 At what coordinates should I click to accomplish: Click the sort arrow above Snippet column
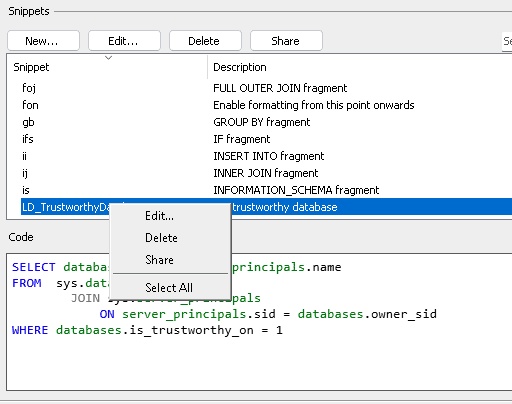[x=108, y=58]
